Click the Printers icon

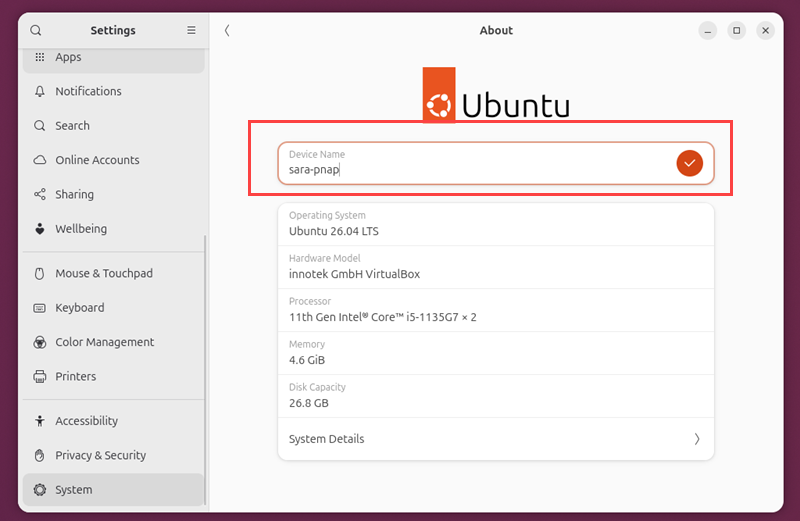click(40, 377)
